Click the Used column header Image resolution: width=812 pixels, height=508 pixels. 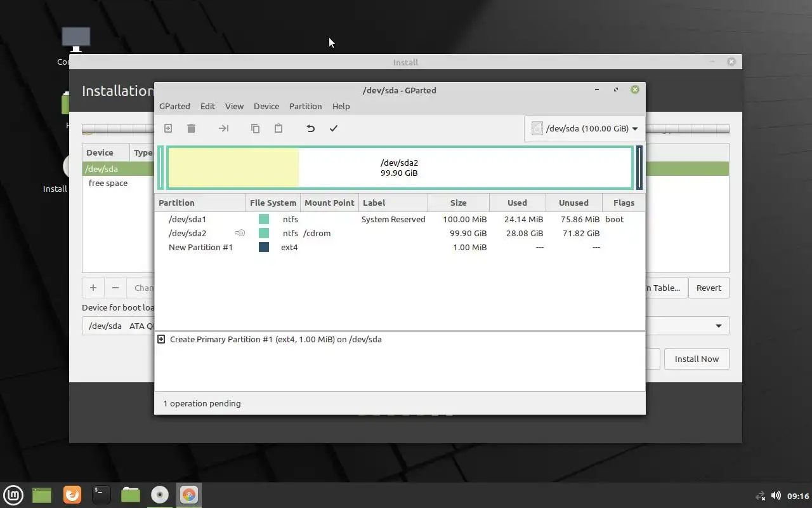point(517,203)
